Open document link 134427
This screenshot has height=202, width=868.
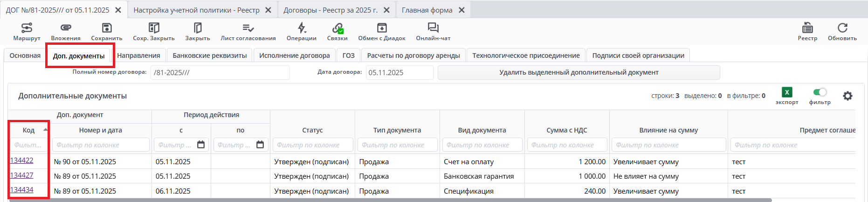pos(22,175)
